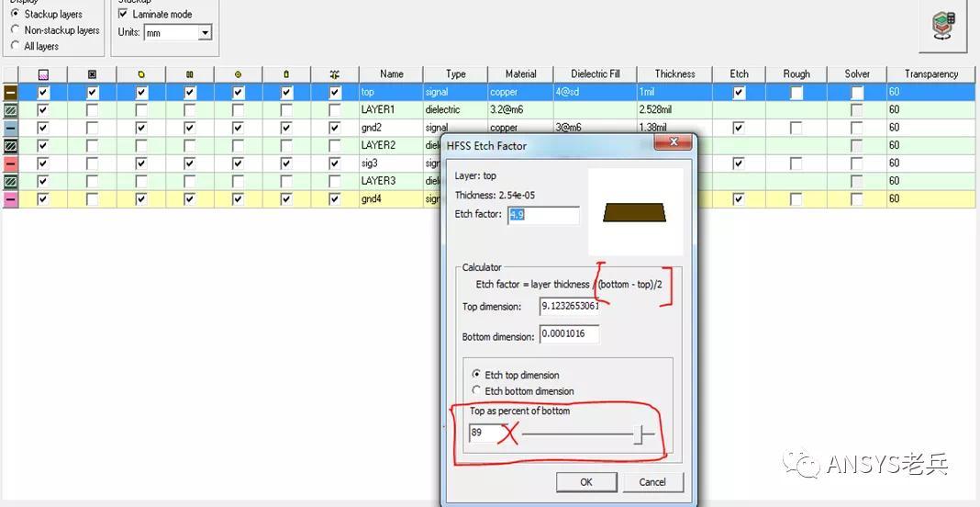
Task: Click OK in the HFSS Etch Factor dialog
Action: click(586, 482)
